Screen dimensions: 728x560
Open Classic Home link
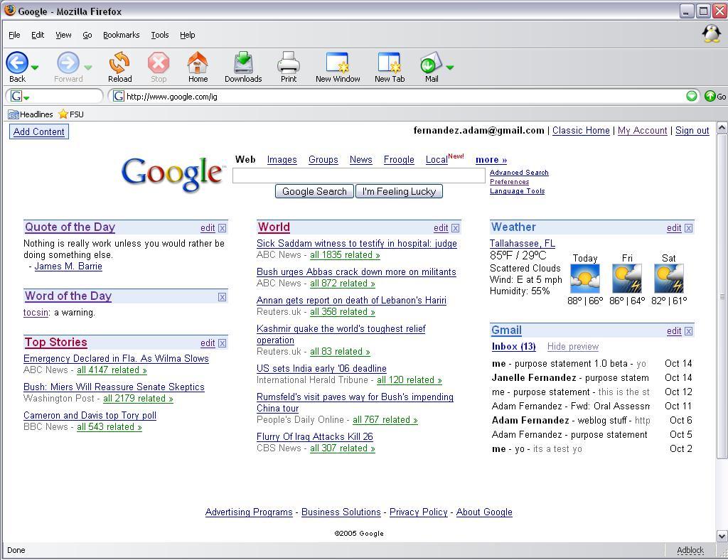tap(581, 130)
